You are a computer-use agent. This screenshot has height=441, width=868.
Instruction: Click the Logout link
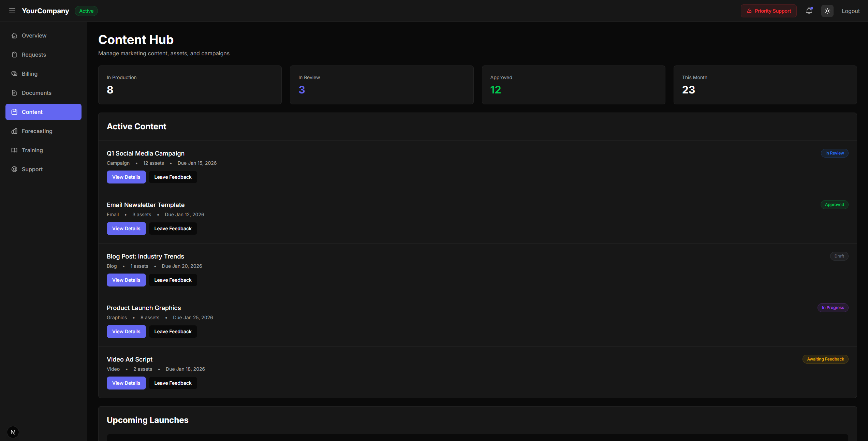click(850, 11)
